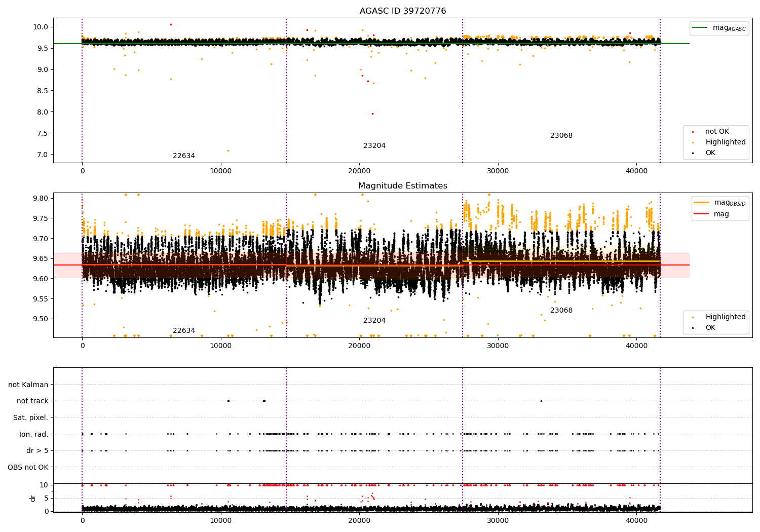Click the 20000 x-tick of top plot
The height and width of the screenshot is (532, 760).
pos(359,171)
